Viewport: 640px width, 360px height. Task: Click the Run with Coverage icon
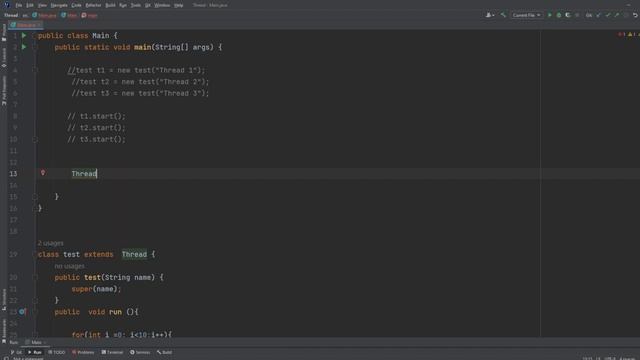pyautogui.click(x=568, y=15)
